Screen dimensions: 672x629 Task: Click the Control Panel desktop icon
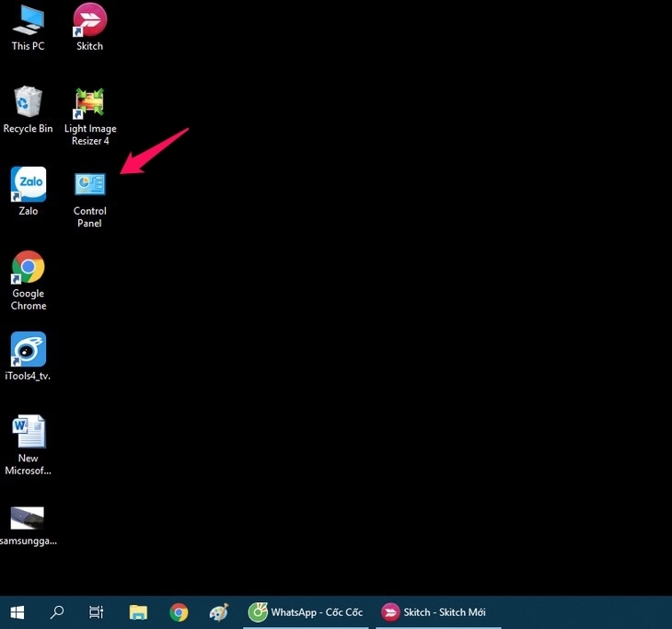[89, 184]
